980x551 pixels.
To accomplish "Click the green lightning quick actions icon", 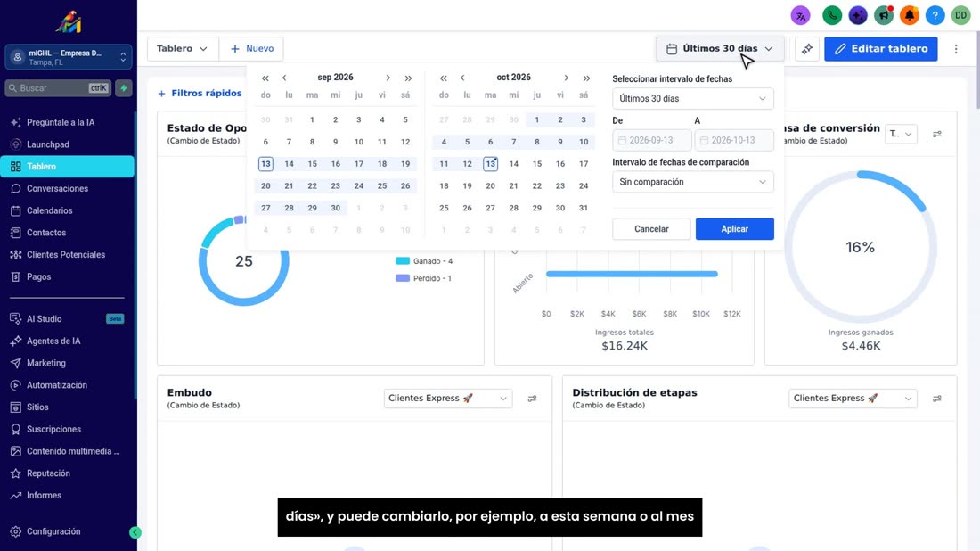I will point(124,88).
